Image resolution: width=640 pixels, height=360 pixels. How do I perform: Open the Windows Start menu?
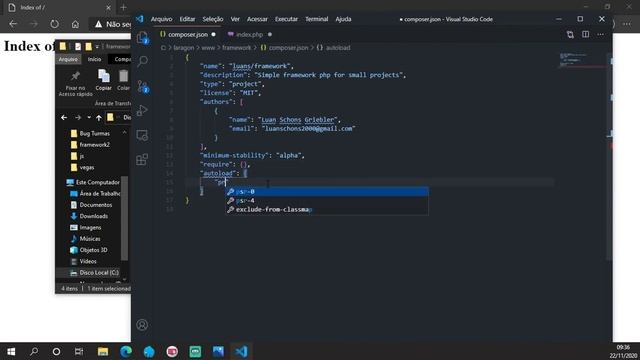(11, 351)
